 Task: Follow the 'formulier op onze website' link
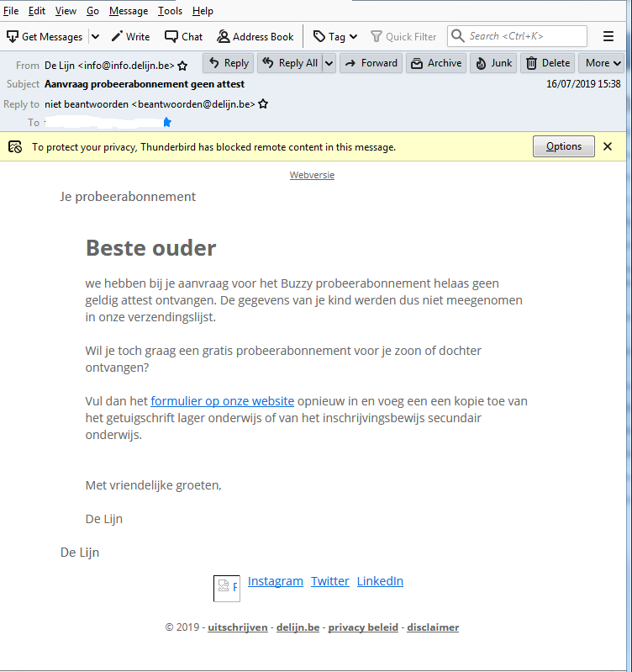click(x=222, y=401)
